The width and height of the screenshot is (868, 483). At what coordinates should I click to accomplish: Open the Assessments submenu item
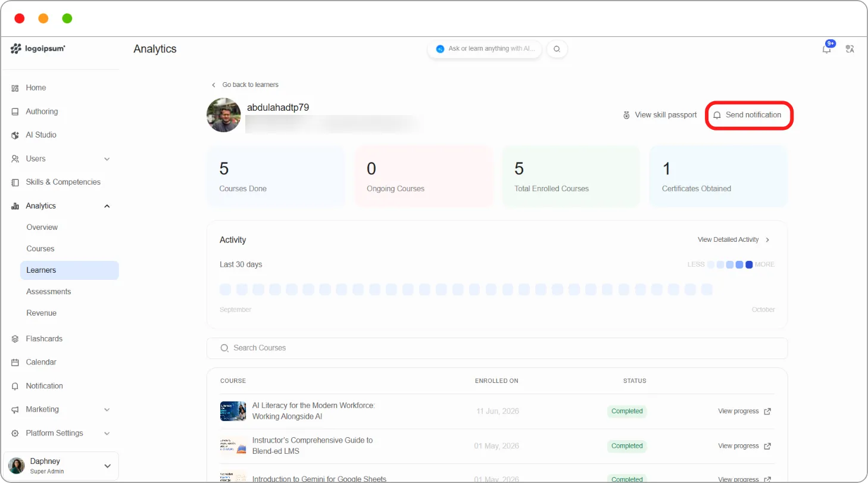(49, 292)
